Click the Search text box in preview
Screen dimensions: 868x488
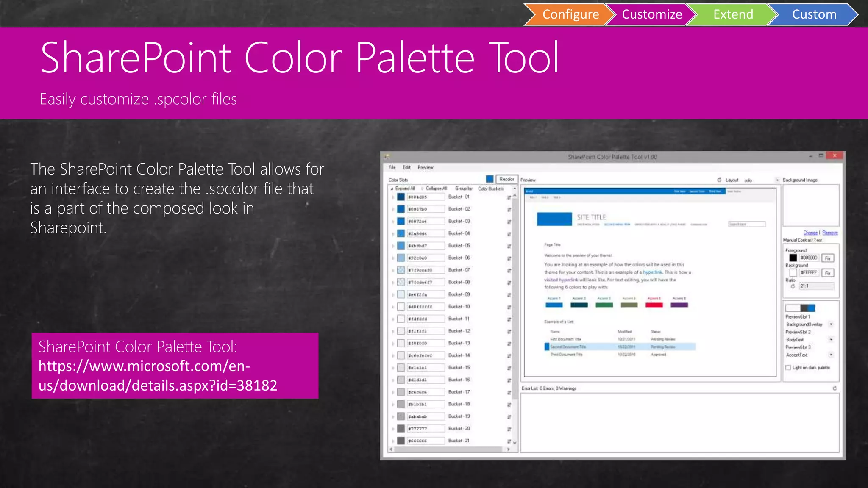coord(747,224)
